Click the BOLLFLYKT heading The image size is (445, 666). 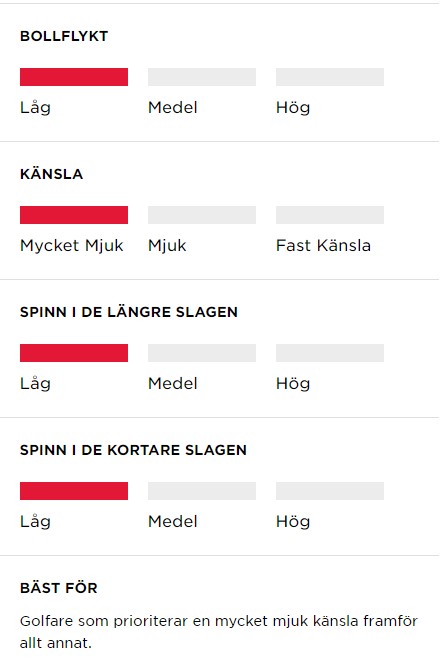tap(64, 36)
